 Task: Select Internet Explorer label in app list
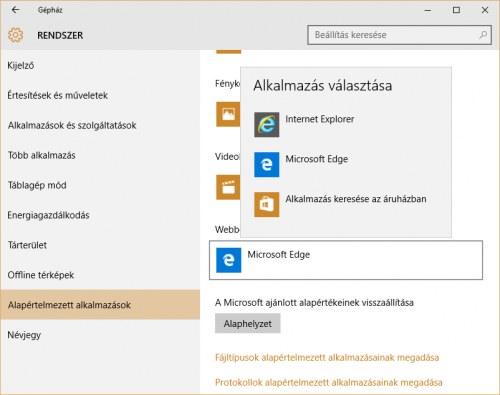pos(320,119)
